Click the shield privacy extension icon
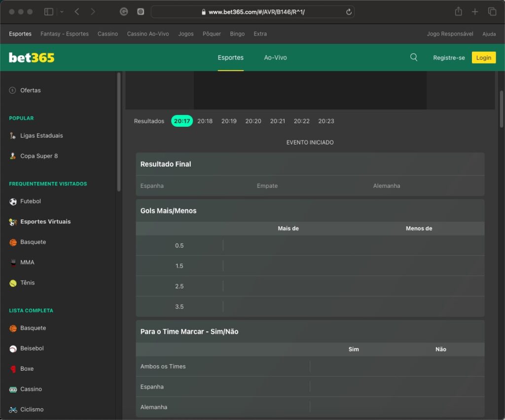Viewport: 505px width, 420px height. [x=141, y=12]
